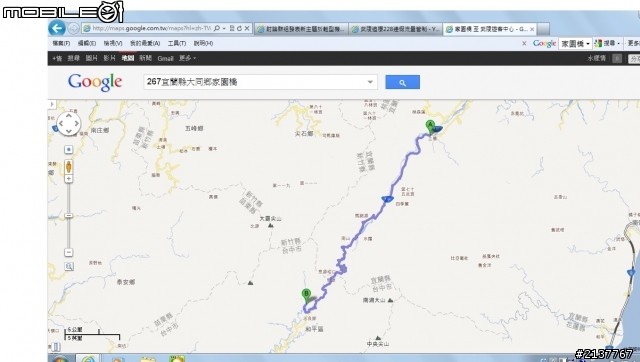640x362 pixels.
Task: Pan the map right with arrow control
Action: coord(76,124)
